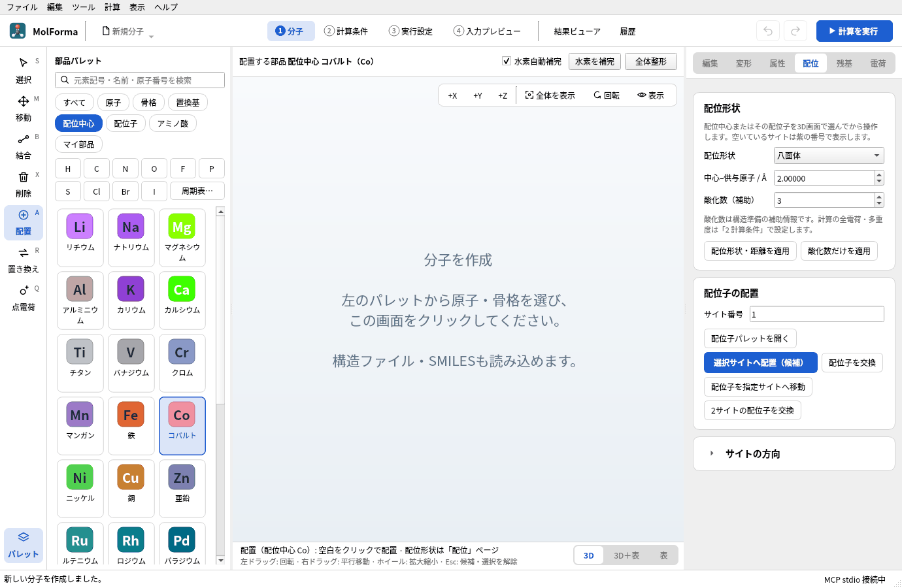
Task: Click the 回転 rotate view button
Action: [607, 95]
